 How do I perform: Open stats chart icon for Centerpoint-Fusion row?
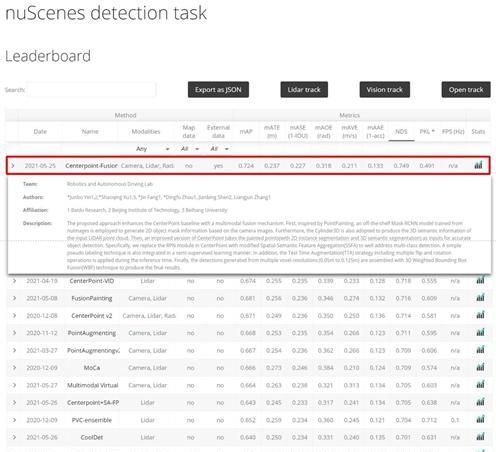pos(478,165)
